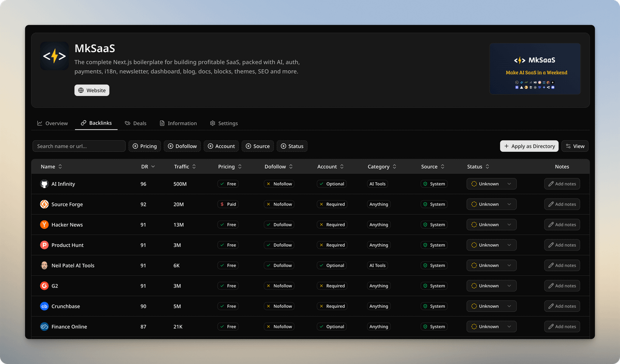620x364 pixels.
Task: Click the AI Infinity GitHub icon
Action: [x=44, y=184]
